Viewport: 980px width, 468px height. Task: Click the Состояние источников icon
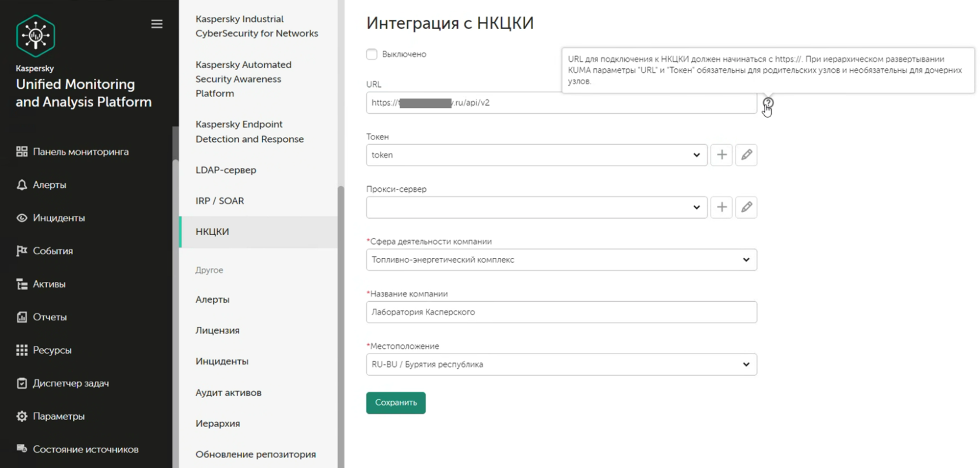(22, 449)
